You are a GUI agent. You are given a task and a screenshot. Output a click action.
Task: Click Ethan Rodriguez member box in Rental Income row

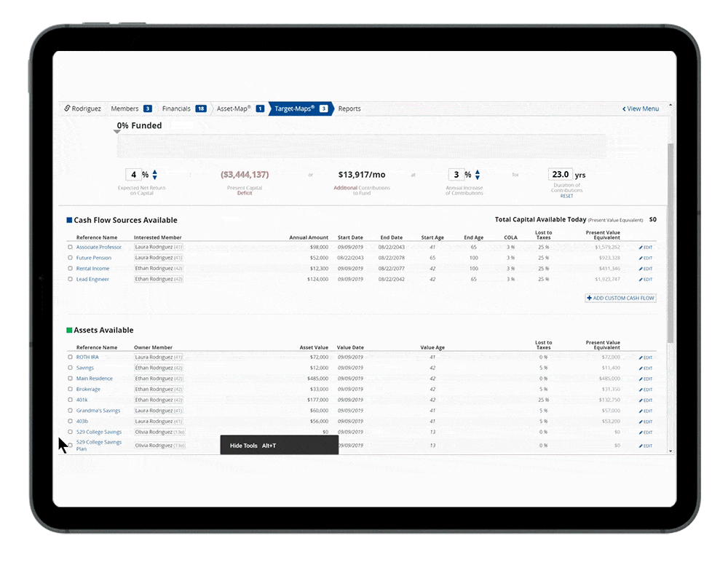pos(159,269)
